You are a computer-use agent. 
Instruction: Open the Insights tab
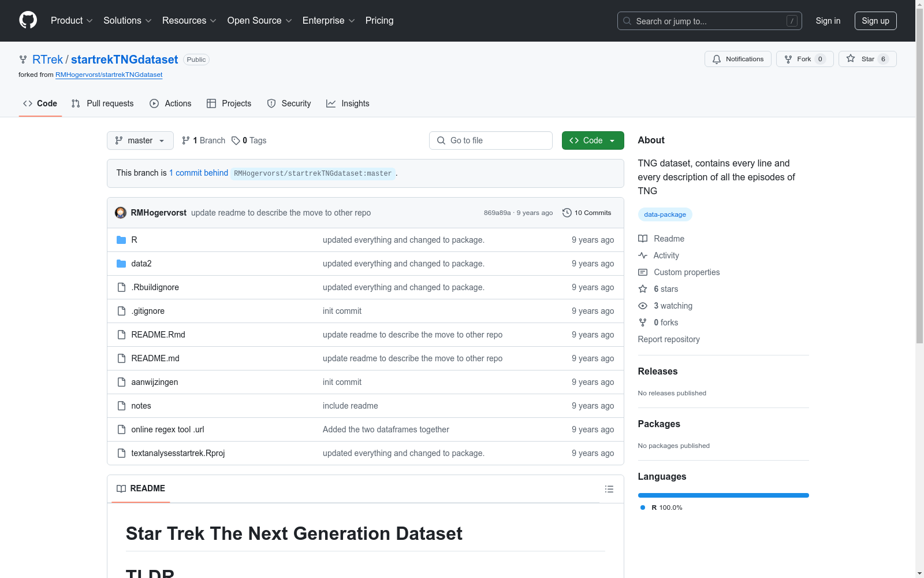[348, 103]
